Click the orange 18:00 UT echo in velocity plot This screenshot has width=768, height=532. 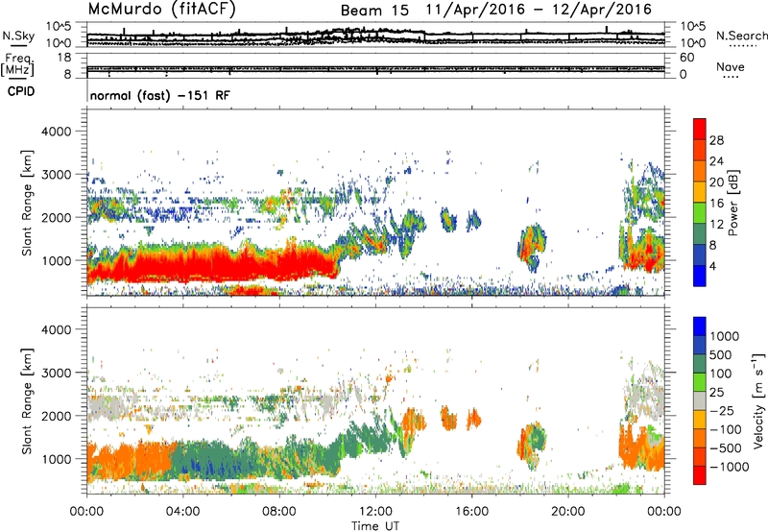pos(523,444)
